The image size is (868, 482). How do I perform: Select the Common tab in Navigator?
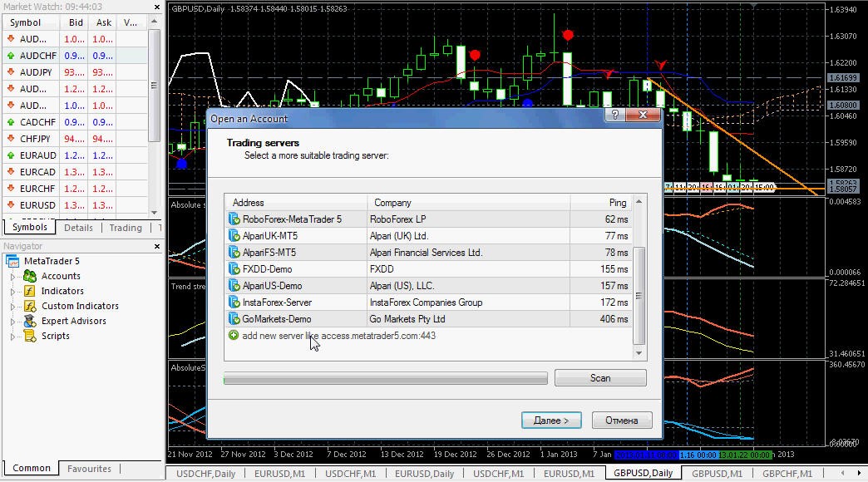click(x=32, y=468)
